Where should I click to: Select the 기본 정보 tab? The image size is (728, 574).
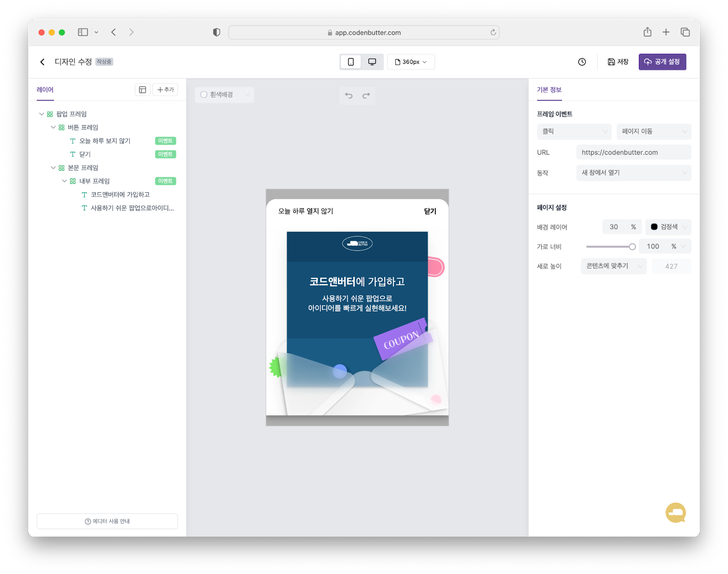pos(549,90)
